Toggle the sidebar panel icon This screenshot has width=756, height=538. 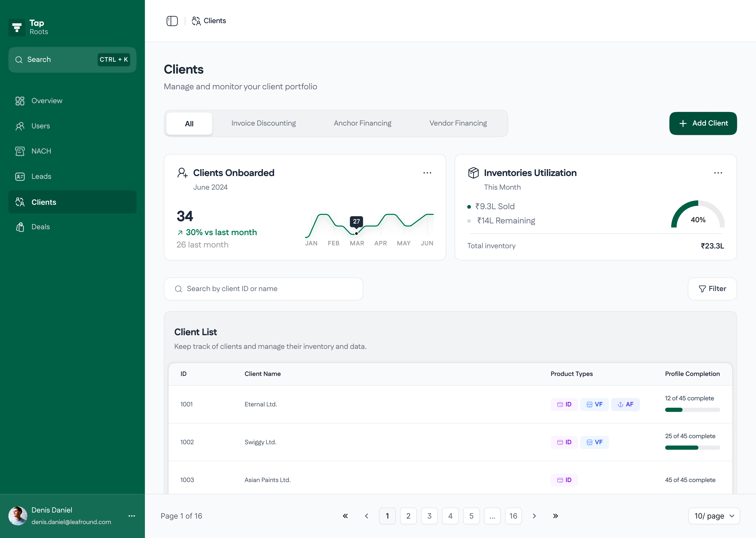(172, 21)
